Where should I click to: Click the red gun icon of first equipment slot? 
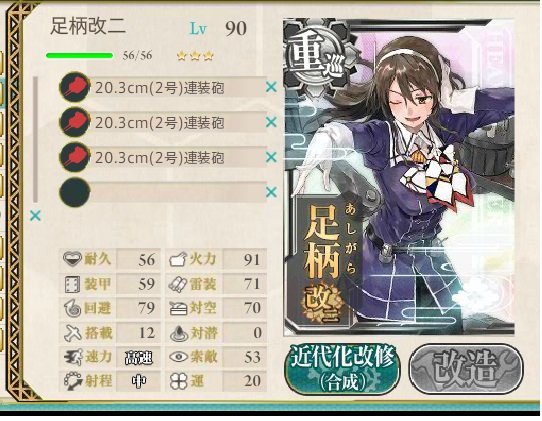click(74, 87)
